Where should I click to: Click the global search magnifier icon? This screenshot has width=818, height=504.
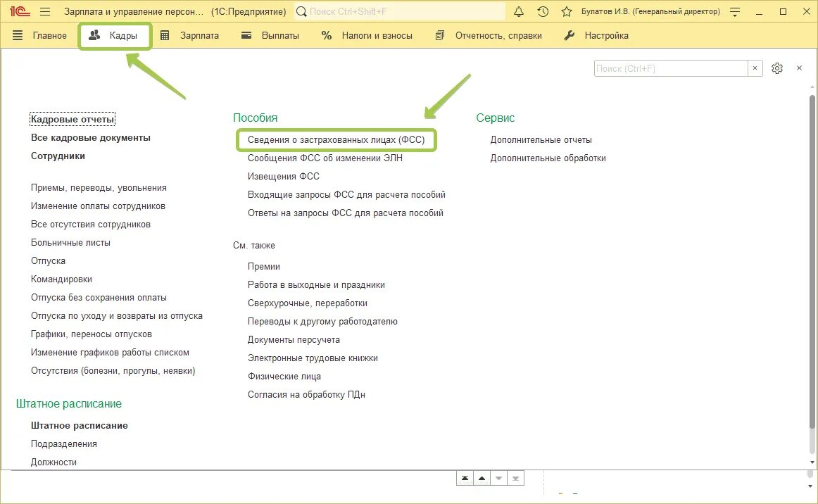[301, 11]
